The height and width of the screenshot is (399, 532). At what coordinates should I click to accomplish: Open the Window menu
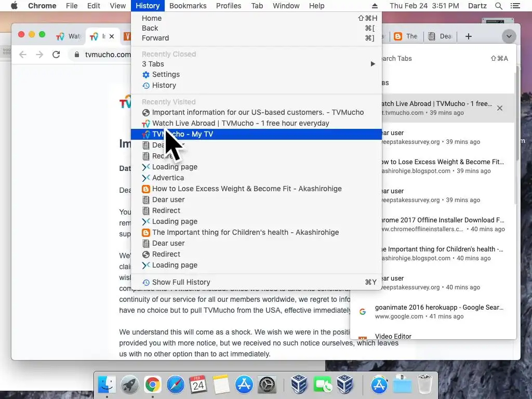(286, 6)
